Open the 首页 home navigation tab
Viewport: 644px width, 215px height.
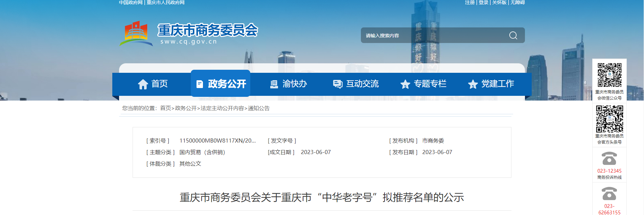(x=153, y=84)
